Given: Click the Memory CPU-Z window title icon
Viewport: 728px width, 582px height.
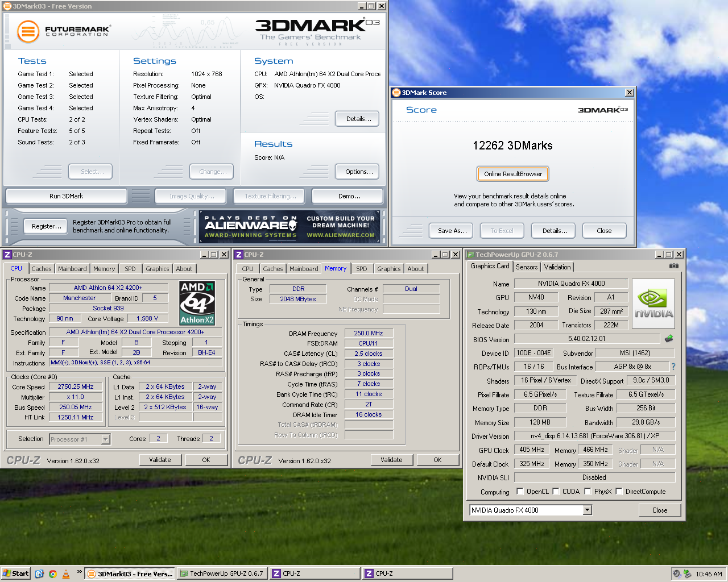Looking at the screenshot, I should point(239,255).
